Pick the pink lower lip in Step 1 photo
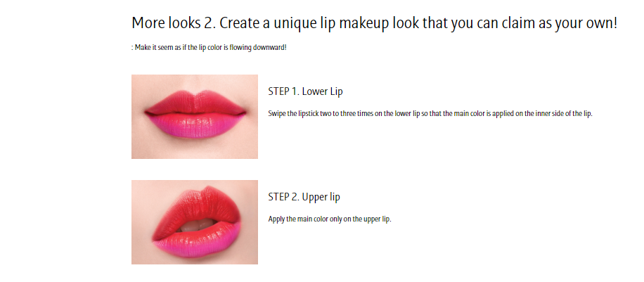The width and height of the screenshot is (644, 282). pos(195,127)
